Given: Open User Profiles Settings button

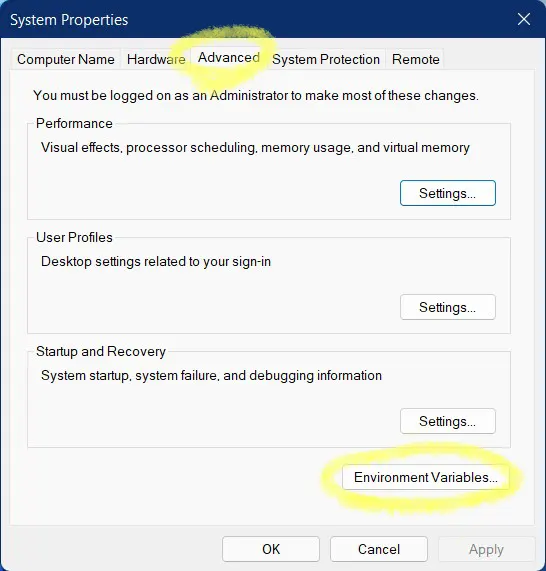Looking at the screenshot, I should coord(448,307).
